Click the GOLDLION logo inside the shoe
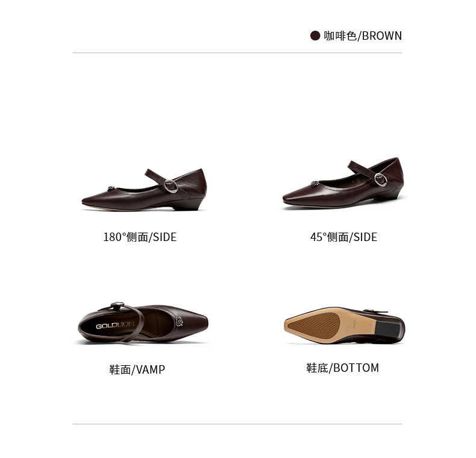Screen dimensions: 476x458 click(115, 325)
